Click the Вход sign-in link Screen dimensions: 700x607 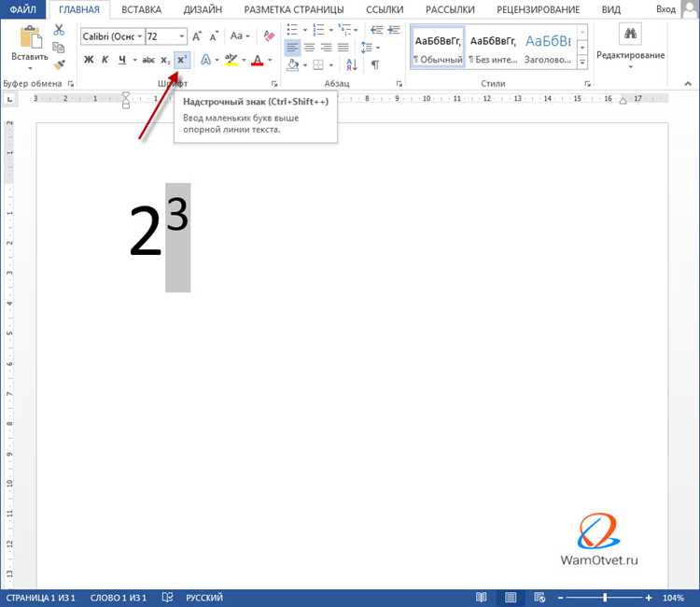pyautogui.click(x=665, y=9)
